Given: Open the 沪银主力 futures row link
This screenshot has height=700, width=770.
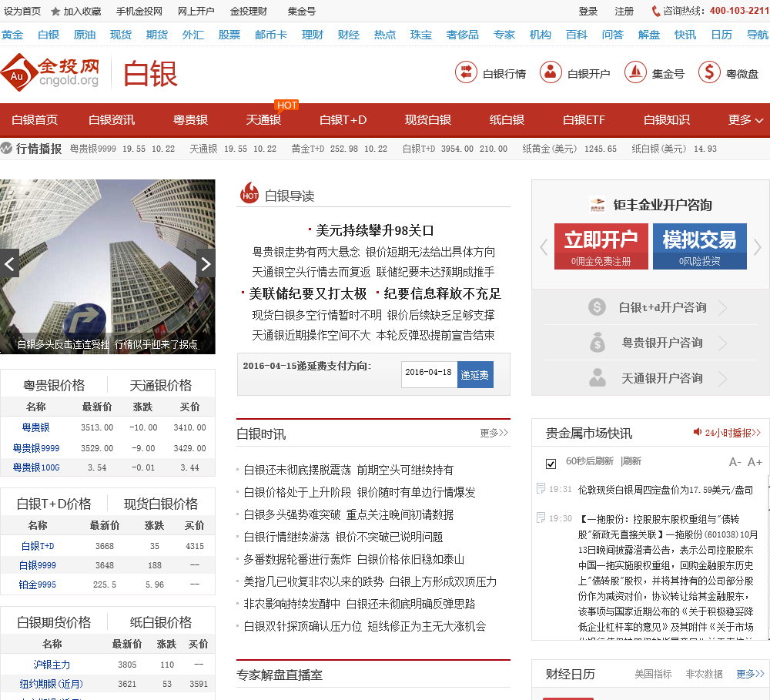Looking at the screenshot, I should (52, 665).
